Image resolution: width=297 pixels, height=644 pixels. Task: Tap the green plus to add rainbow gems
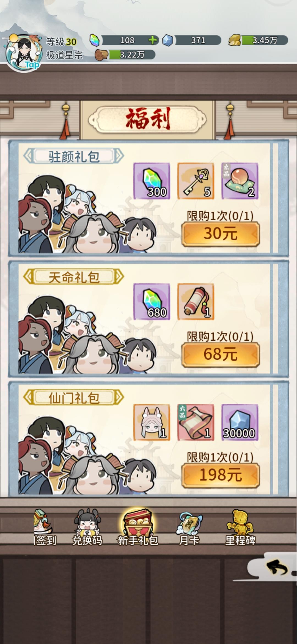click(x=153, y=40)
